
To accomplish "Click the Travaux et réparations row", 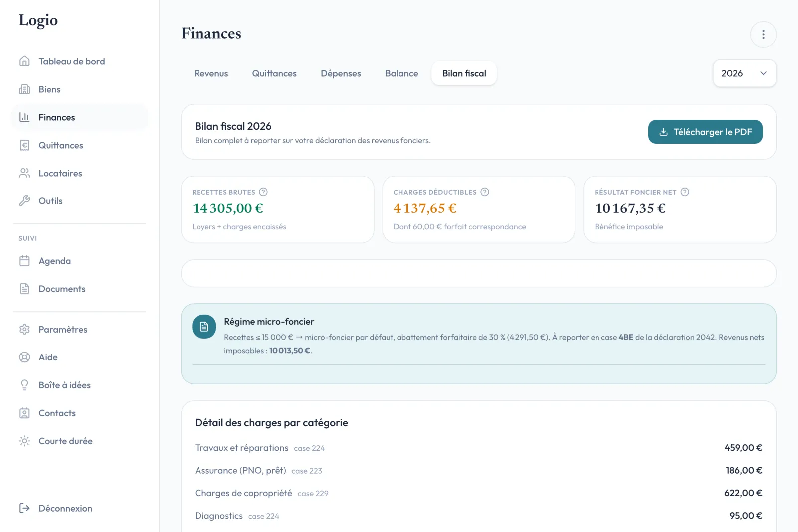I will [478, 448].
